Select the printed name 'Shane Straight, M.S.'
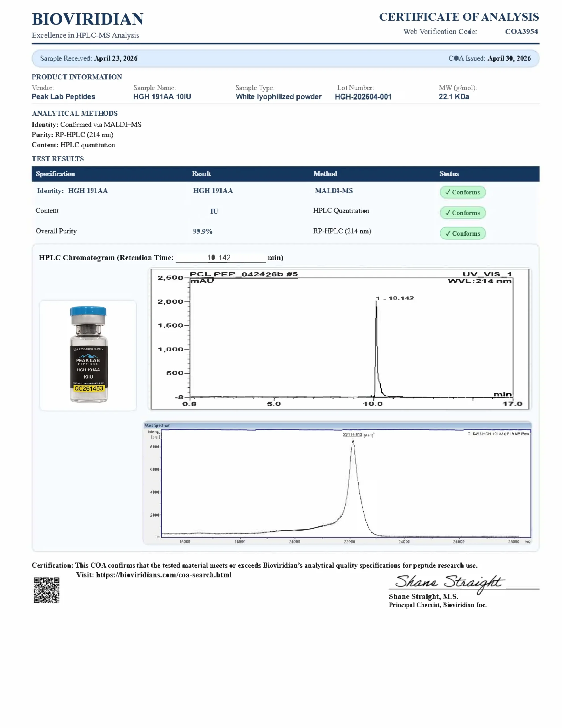 423,597
